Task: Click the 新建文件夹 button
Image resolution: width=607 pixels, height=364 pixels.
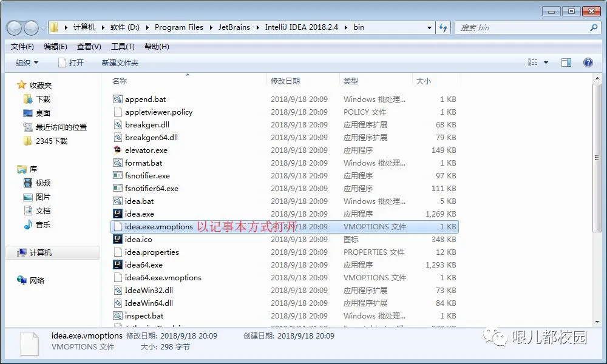Action: point(120,62)
